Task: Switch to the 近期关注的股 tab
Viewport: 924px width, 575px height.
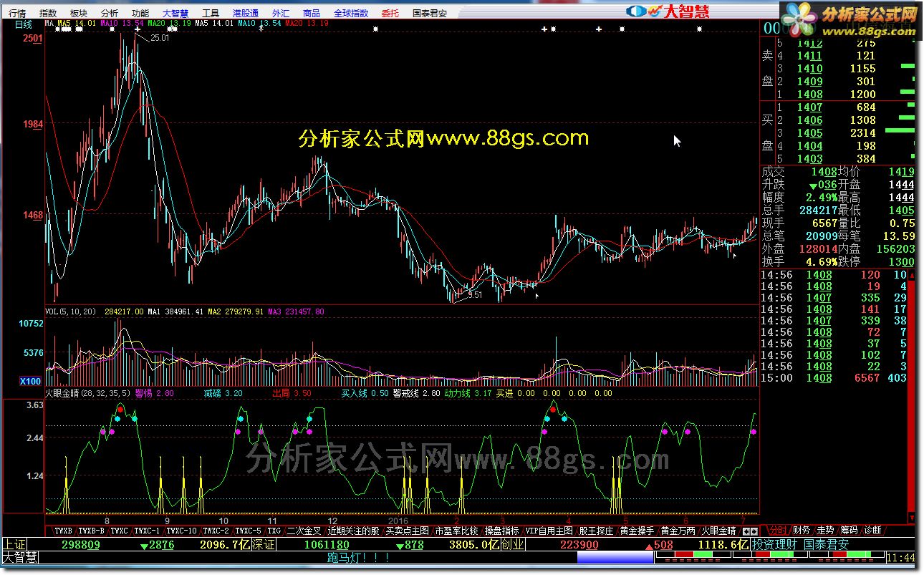Action: coord(353,531)
